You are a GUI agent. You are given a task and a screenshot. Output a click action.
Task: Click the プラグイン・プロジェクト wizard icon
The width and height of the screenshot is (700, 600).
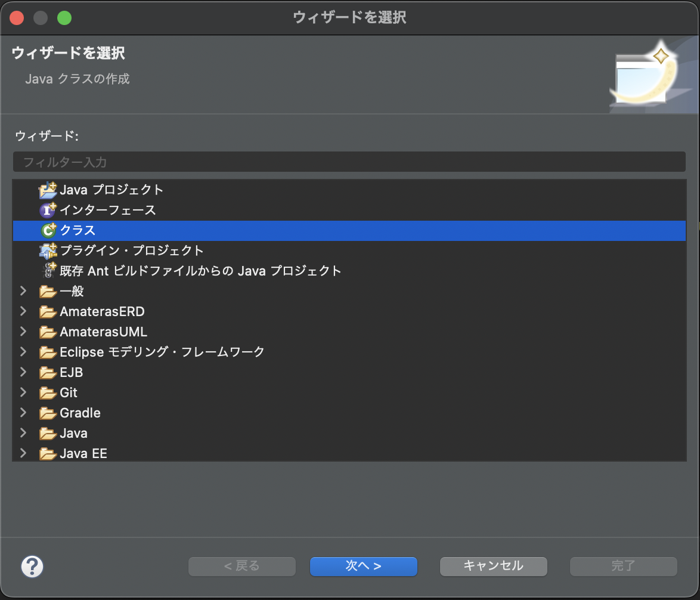pos(49,250)
